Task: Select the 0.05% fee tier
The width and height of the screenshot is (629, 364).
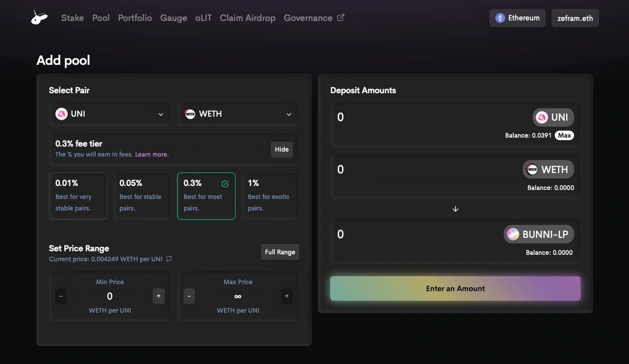Action: 142,196
